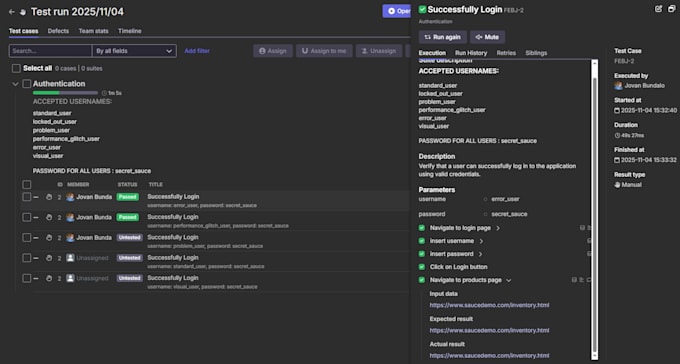The width and height of the screenshot is (680, 364).
Task: Click the Search input field
Action: click(x=50, y=51)
